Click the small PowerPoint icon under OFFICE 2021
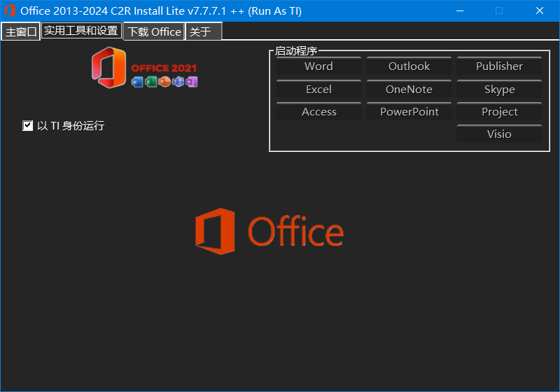Screen dimensions: 560x392 (x=164, y=82)
